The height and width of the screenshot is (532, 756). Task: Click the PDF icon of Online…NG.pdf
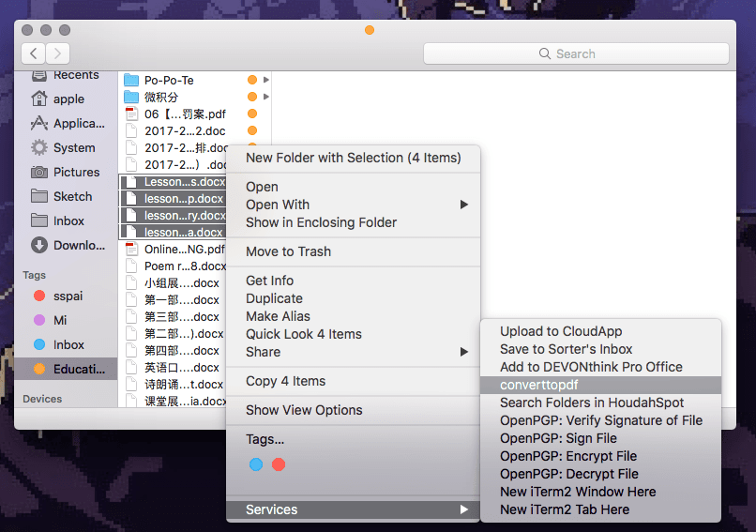coord(131,249)
